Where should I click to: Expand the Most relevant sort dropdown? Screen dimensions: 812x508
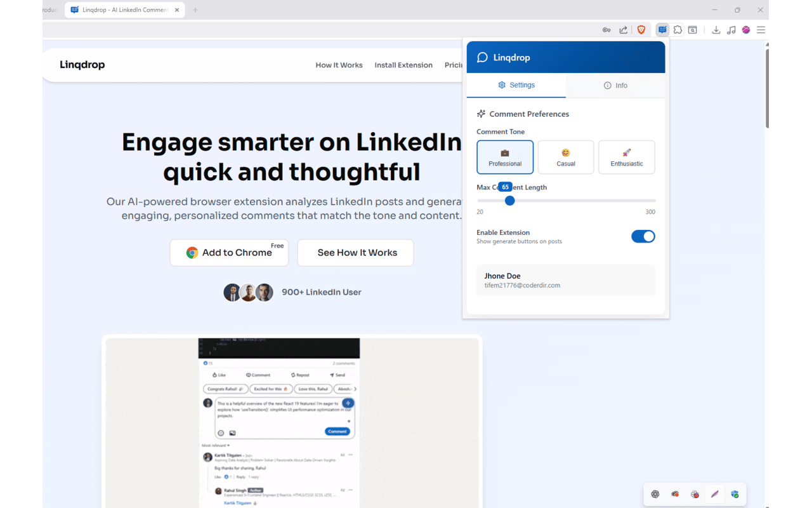[x=216, y=446]
